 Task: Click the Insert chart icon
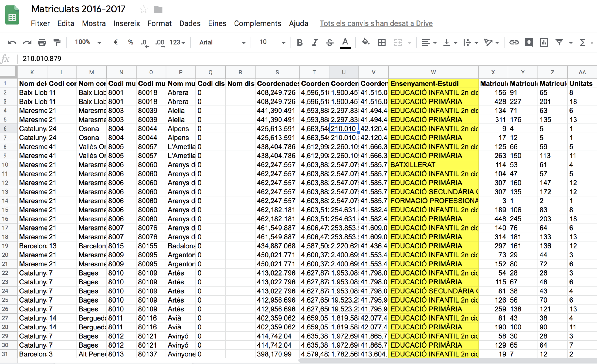[x=544, y=42]
